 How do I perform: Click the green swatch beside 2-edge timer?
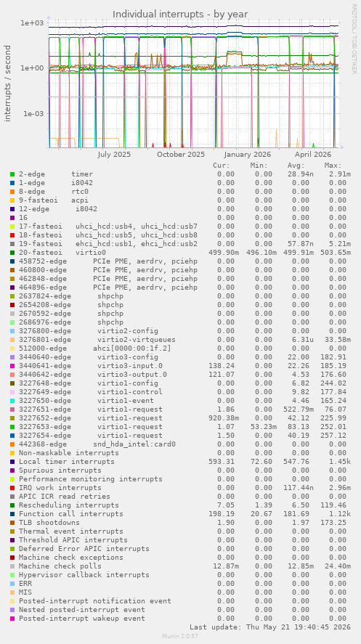click(12, 174)
